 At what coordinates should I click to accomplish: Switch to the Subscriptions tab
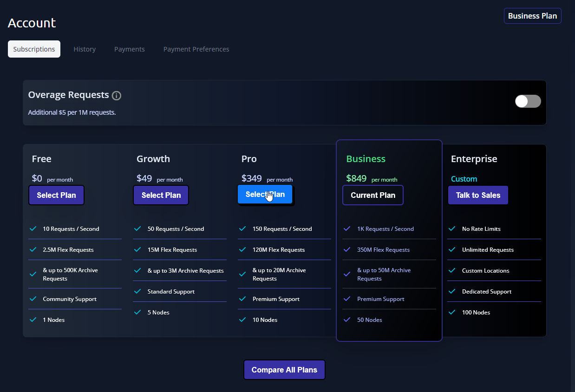pyautogui.click(x=34, y=49)
